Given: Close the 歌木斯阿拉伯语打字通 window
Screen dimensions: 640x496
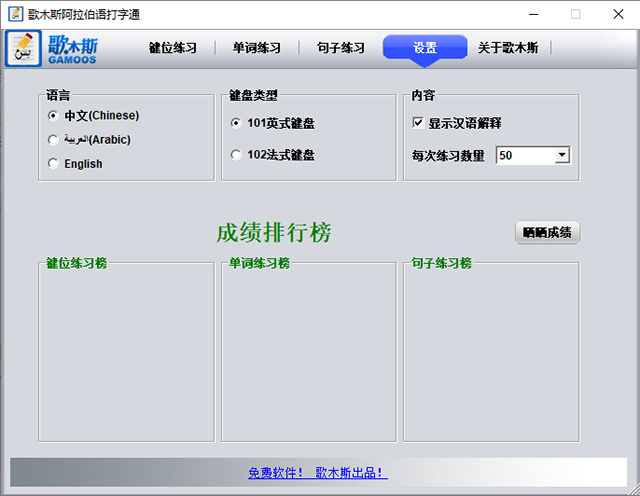Looking at the screenshot, I should (x=618, y=14).
